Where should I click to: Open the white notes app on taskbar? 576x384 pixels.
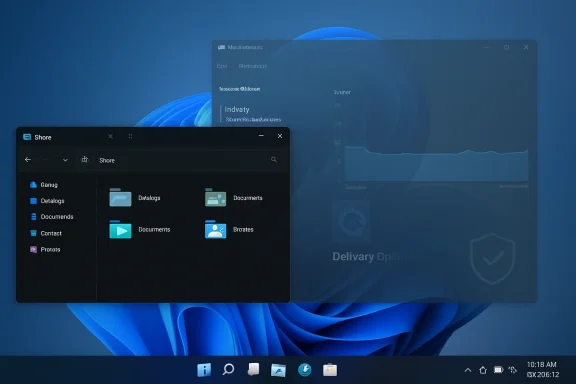(x=253, y=369)
